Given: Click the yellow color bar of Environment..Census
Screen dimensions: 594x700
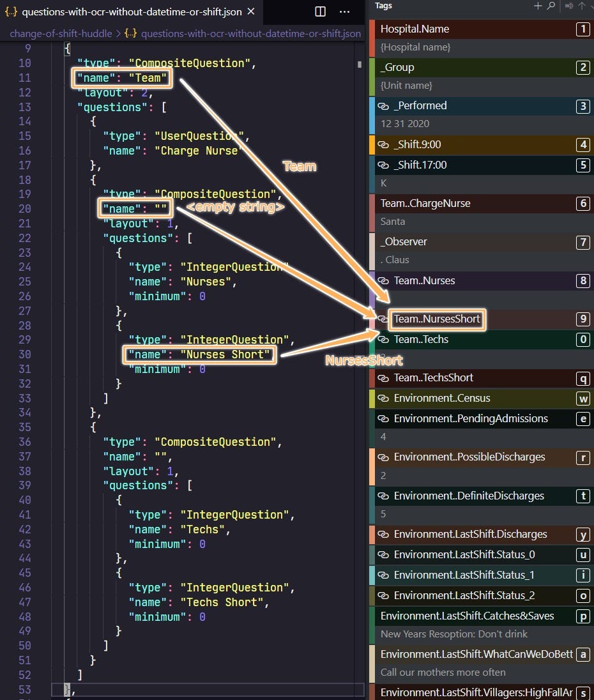Looking at the screenshot, I should [372, 399].
